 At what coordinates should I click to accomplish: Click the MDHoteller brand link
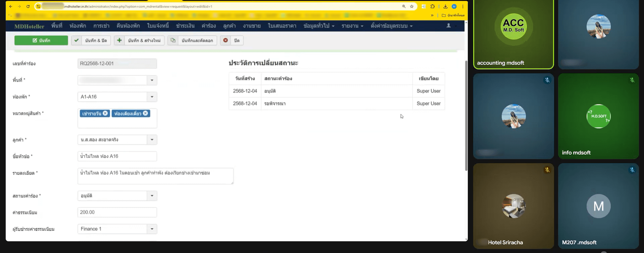29,26
